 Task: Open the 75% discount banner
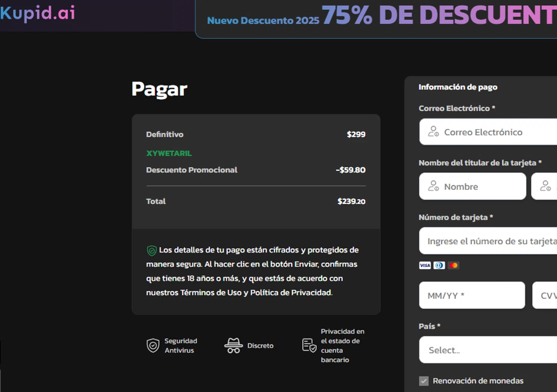pos(376,19)
